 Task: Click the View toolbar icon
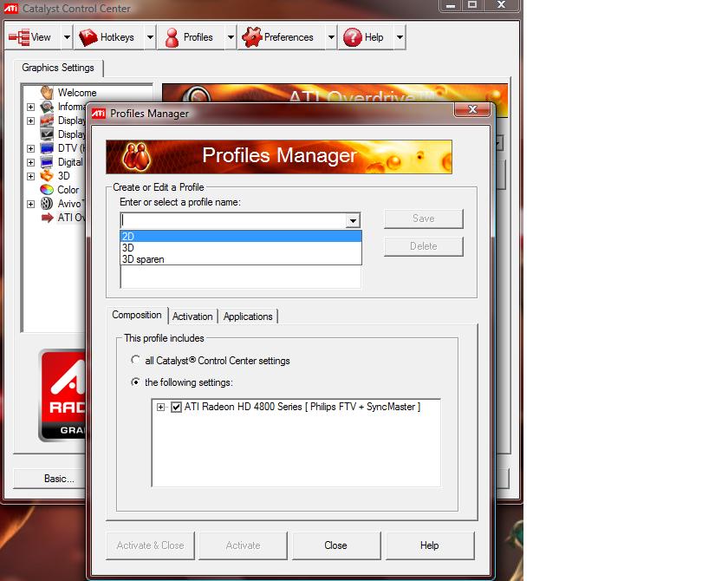point(19,37)
